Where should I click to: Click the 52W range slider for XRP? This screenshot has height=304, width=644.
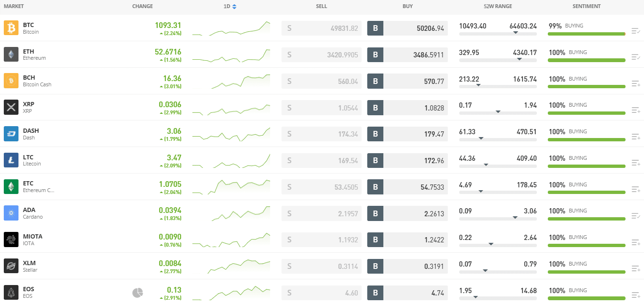pyautogui.click(x=498, y=112)
